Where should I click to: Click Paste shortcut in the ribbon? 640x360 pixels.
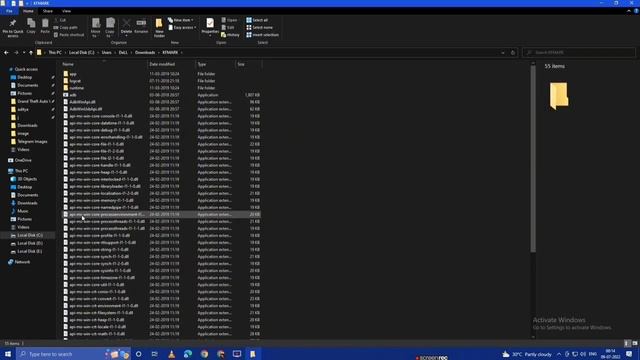(x=69, y=35)
